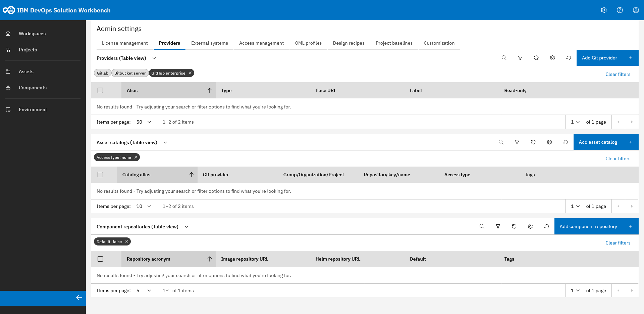Select all rows in Asset catalogs table
The width and height of the screenshot is (644, 314).
(100, 175)
